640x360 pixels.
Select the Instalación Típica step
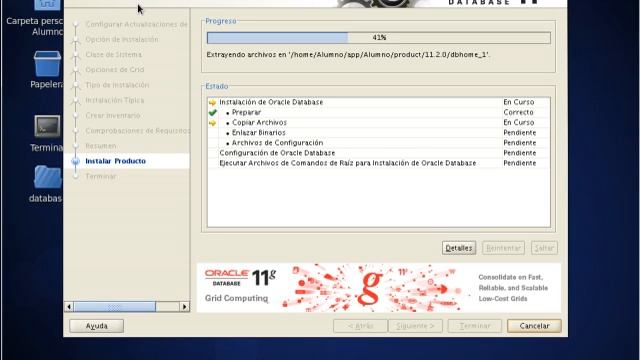click(115, 100)
